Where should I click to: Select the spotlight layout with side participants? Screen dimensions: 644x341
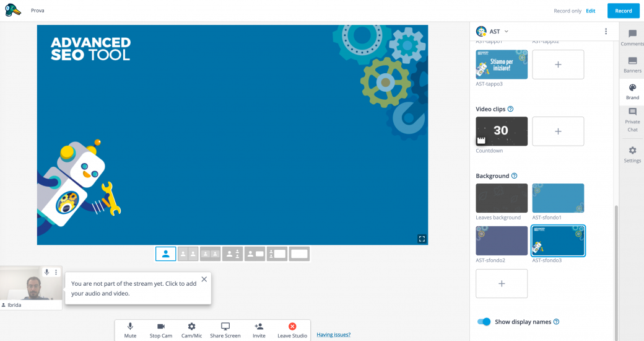(x=232, y=254)
